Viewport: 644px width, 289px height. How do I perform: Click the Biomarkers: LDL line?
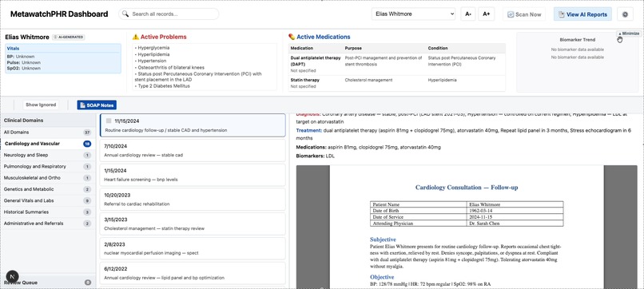click(x=316, y=156)
